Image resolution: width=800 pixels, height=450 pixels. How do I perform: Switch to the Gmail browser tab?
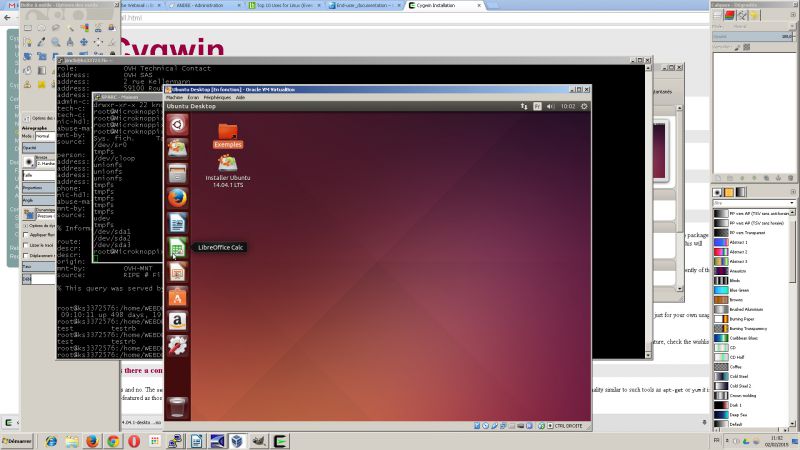point(12,5)
